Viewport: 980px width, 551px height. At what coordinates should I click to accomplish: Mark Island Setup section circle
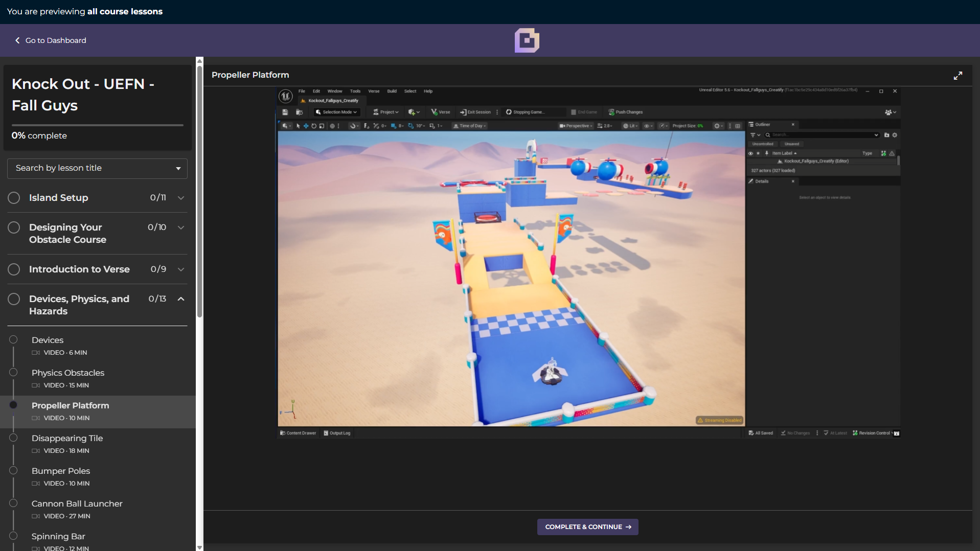(x=14, y=198)
